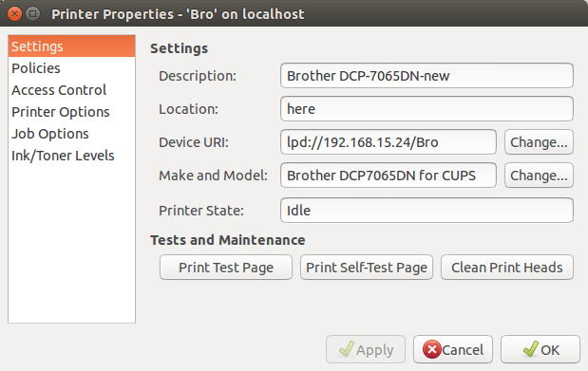The image size is (588, 371).
Task: Click the Location text field
Action: click(x=427, y=109)
